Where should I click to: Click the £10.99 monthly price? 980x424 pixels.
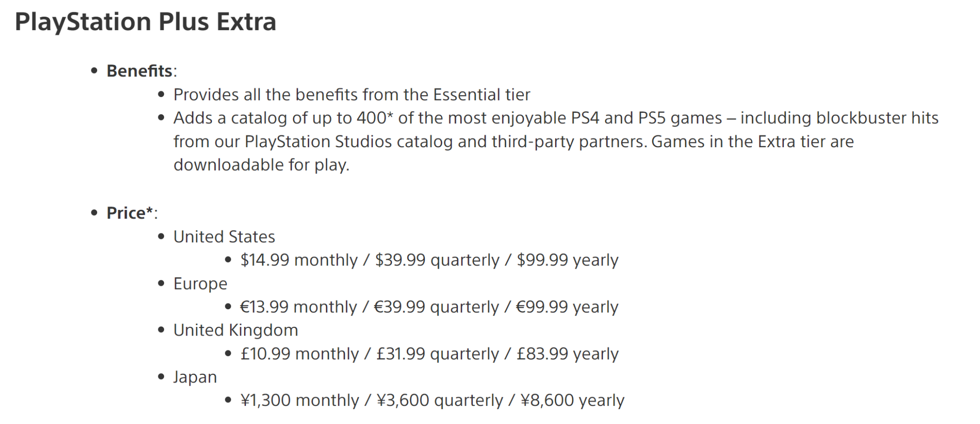[300, 354]
